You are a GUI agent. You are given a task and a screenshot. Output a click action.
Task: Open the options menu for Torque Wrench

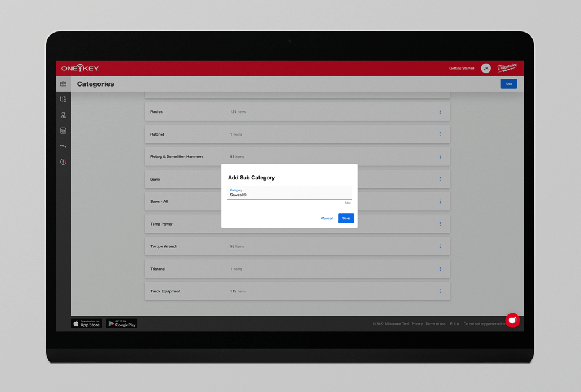point(440,246)
